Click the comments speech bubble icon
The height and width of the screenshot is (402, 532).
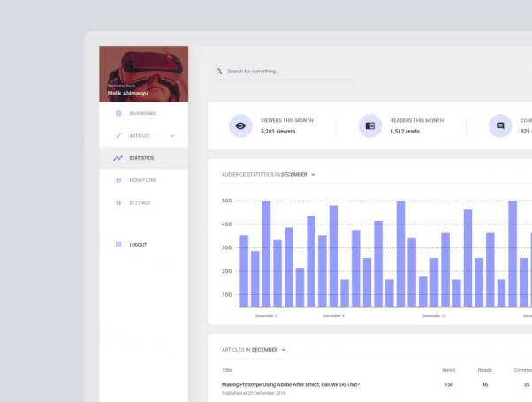point(500,125)
